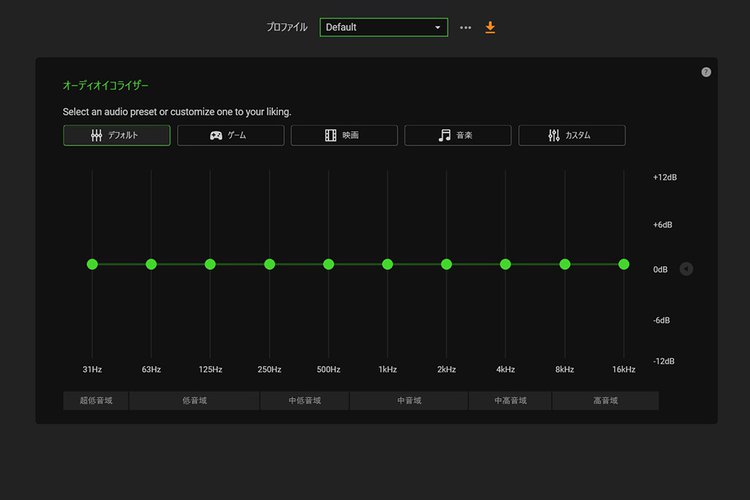750x500 pixels.
Task: Click the 中音域 frequency range label
Action: pyautogui.click(x=408, y=401)
